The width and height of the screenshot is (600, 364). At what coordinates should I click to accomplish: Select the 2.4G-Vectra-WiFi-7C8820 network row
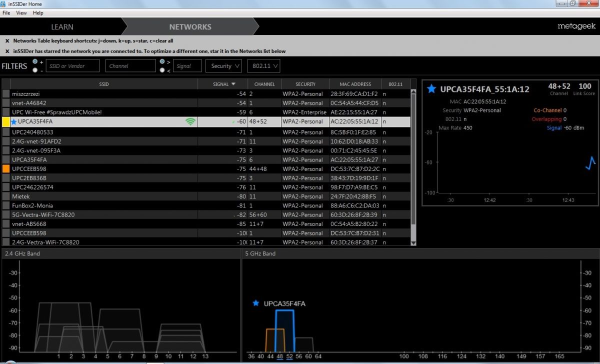click(206, 242)
